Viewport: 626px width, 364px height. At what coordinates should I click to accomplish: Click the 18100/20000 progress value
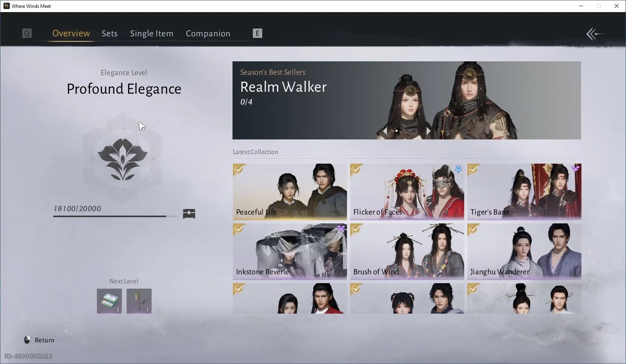tap(77, 209)
